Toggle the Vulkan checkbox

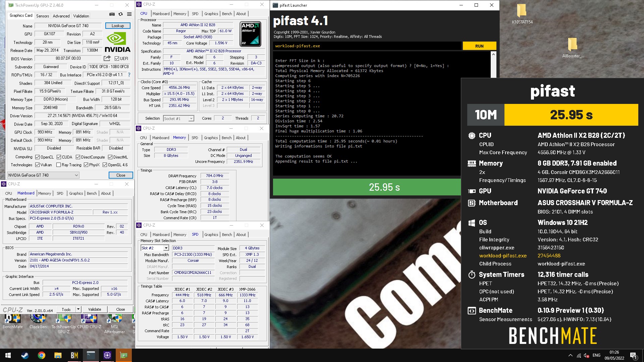coord(38,165)
